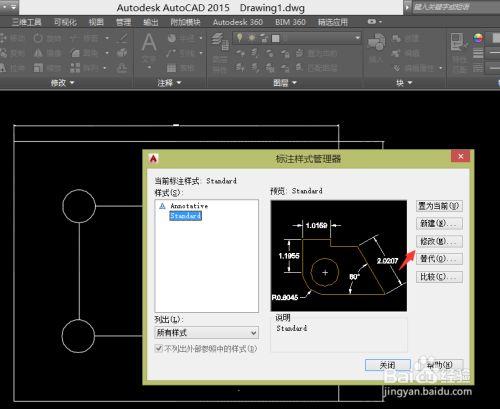Select the Fillet tool icon

pyautogui.click(x=75, y=53)
